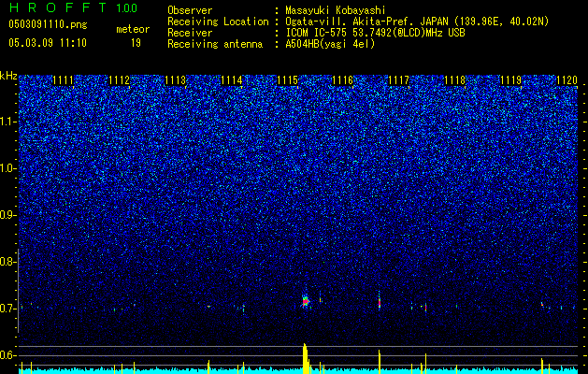
Task: Click the gray vertical range bar beside 0.8
Action: [x=19, y=291]
